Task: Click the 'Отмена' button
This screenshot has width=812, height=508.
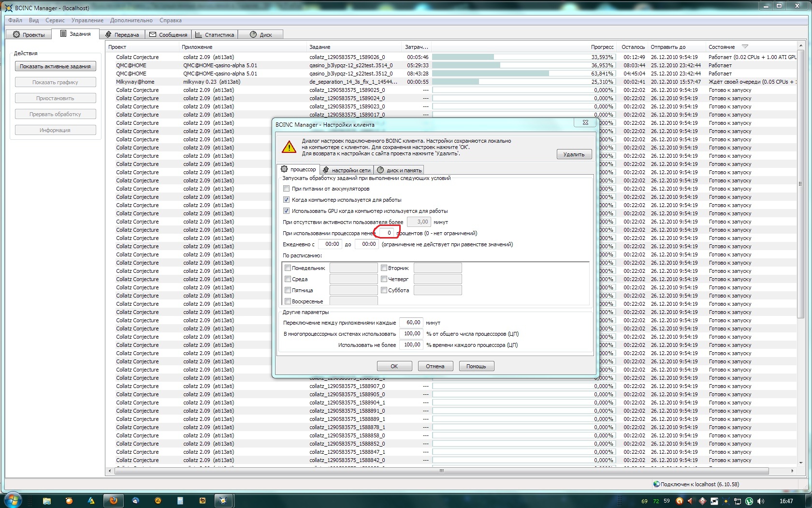Action: 435,366
